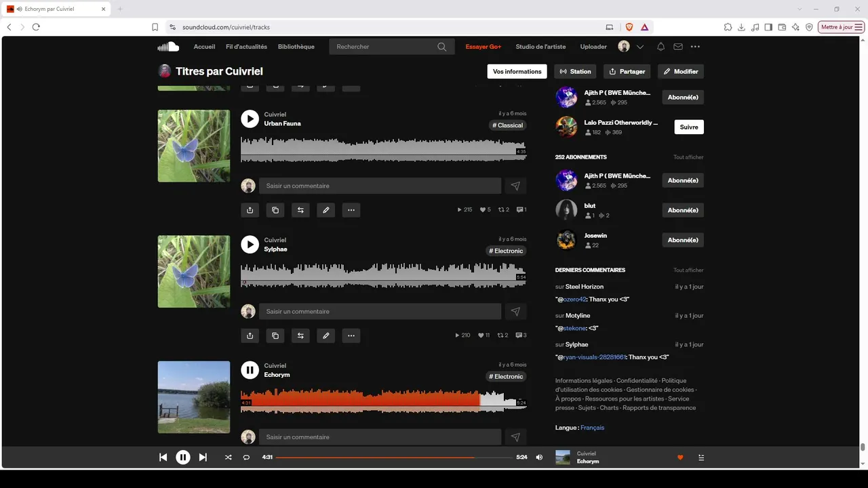Open the browser media control music note
The image size is (868, 488).
[755, 27]
